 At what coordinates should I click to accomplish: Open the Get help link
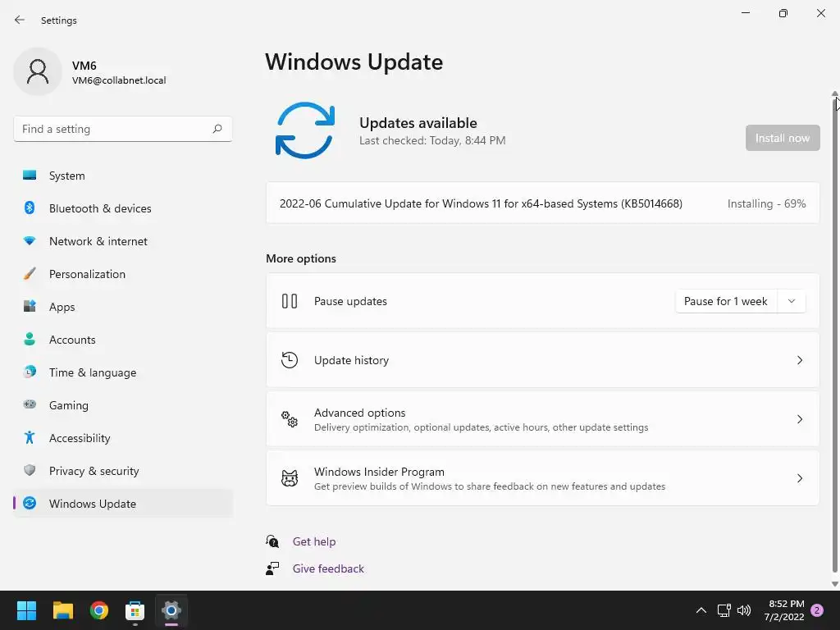[x=314, y=541]
